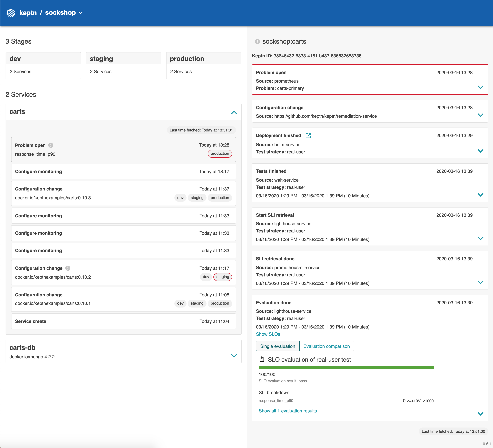Viewport: 493px width, 448px height.
Task: Open Configure monitoring event at 13:17
Action: point(123,171)
